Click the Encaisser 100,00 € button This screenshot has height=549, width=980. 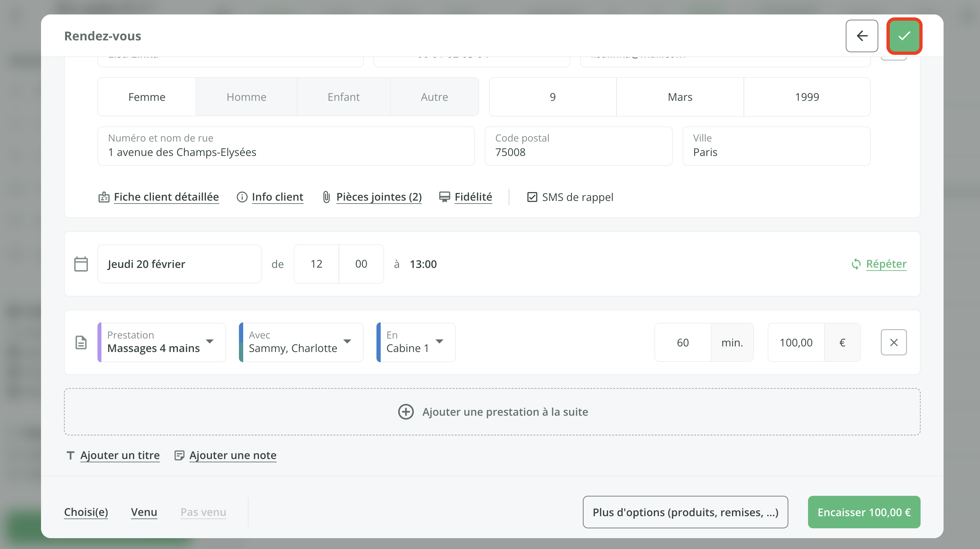click(863, 512)
